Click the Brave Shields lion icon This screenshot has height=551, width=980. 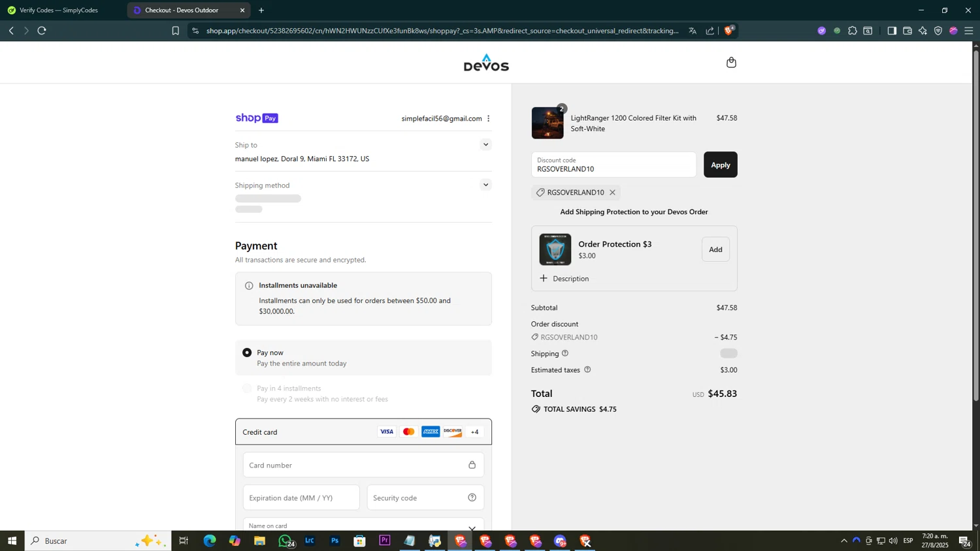point(729,31)
